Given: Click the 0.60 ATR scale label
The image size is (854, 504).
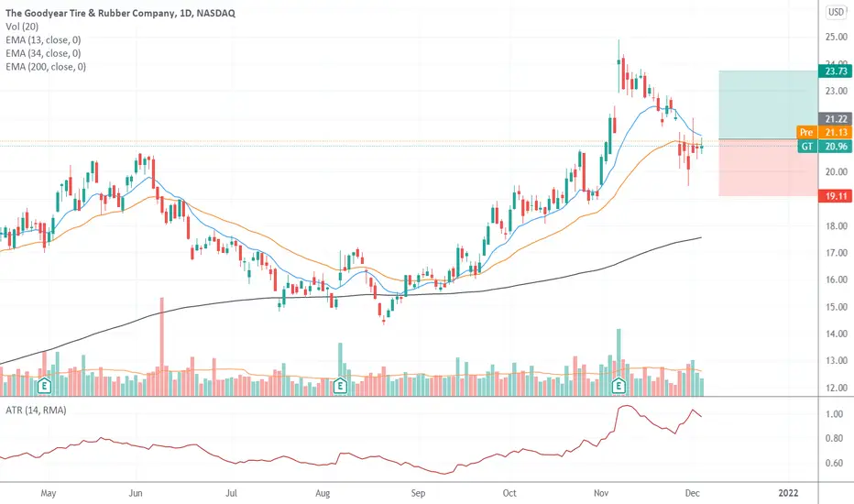Looking at the screenshot, I should (834, 463).
